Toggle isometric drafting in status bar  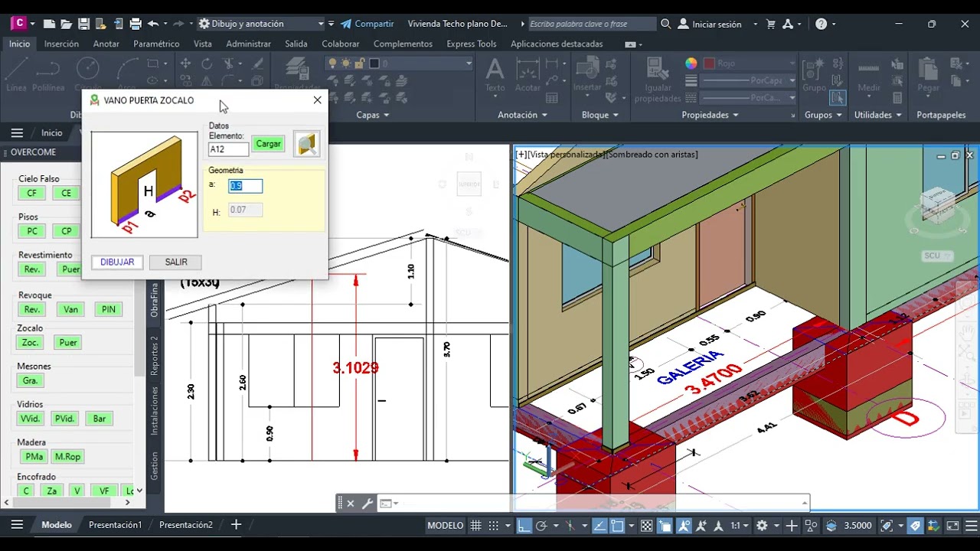click(x=570, y=526)
